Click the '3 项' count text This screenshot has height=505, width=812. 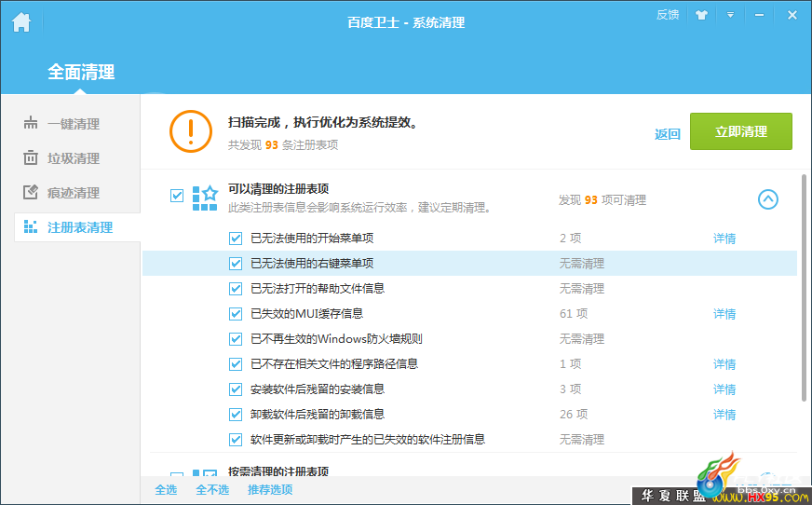[x=570, y=389]
